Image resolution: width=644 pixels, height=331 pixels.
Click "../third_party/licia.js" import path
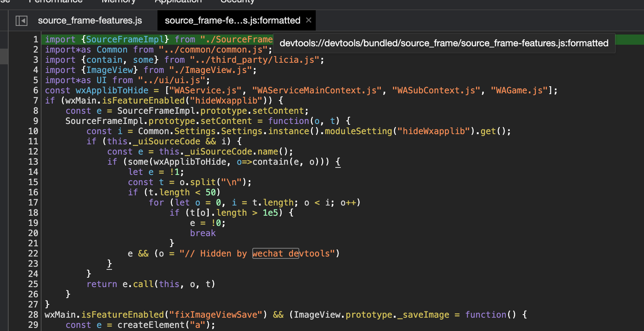click(x=255, y=60)
